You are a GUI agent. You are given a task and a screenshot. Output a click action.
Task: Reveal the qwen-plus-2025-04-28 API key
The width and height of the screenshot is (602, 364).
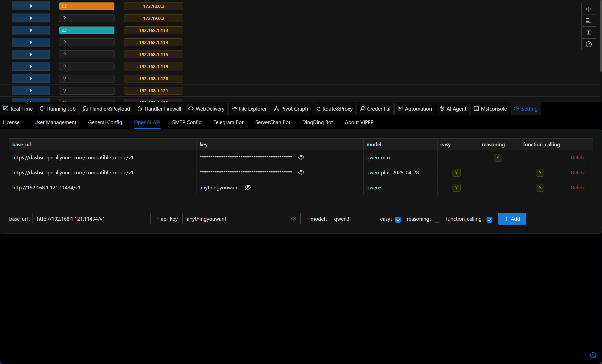(301, 172)
